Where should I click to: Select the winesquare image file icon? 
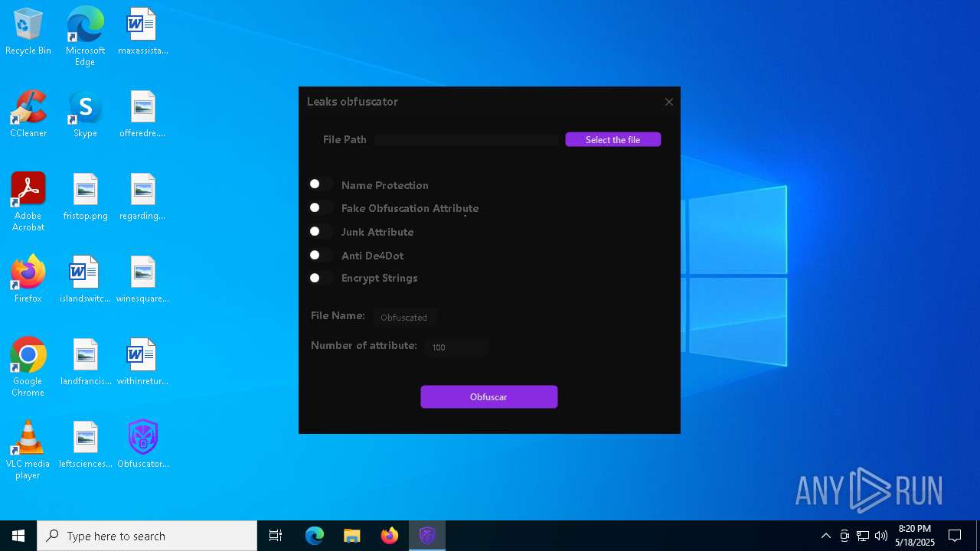pos(142,280)
